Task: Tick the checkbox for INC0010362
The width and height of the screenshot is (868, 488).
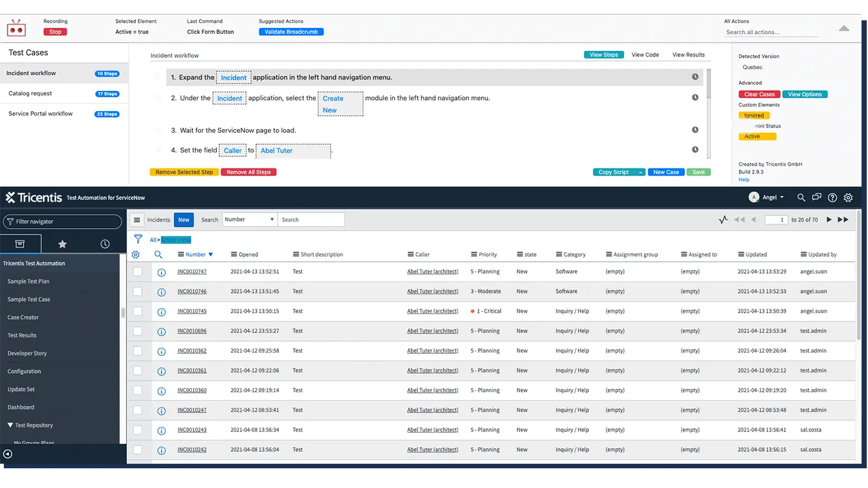Action: 138,350
